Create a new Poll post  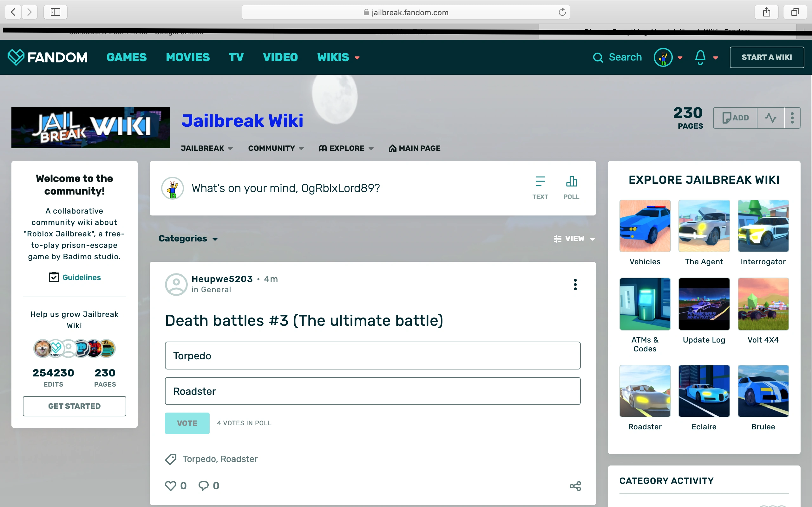[571, 188]
